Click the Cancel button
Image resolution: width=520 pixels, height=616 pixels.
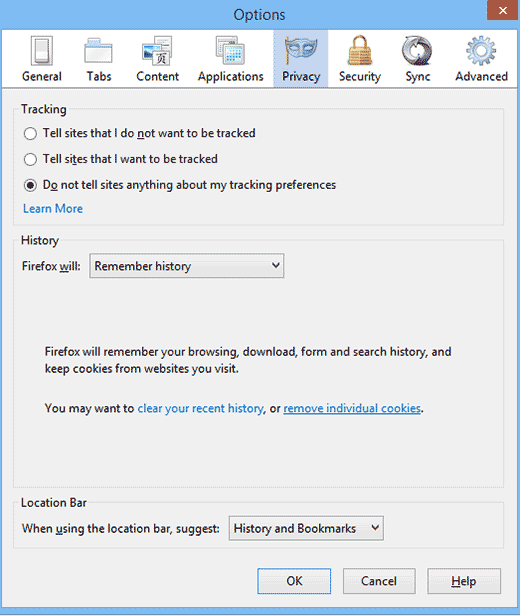click(379, 581)
